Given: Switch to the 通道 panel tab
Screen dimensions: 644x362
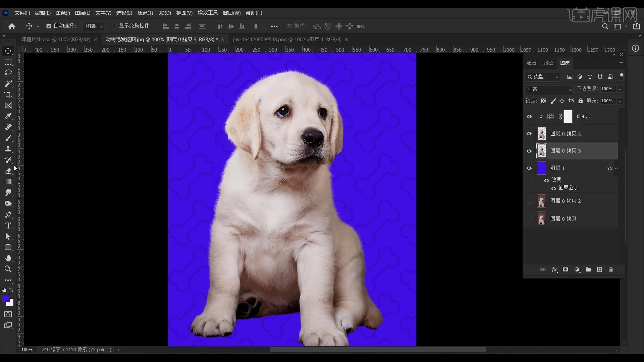Looking at the screenshot, I should 531,63.
